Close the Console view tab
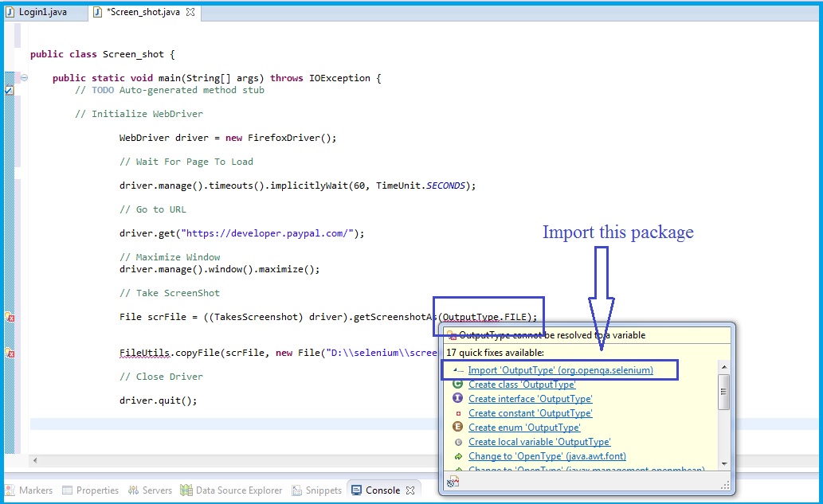Viewport: 823px width, 504px height. [x=410, y=490]
